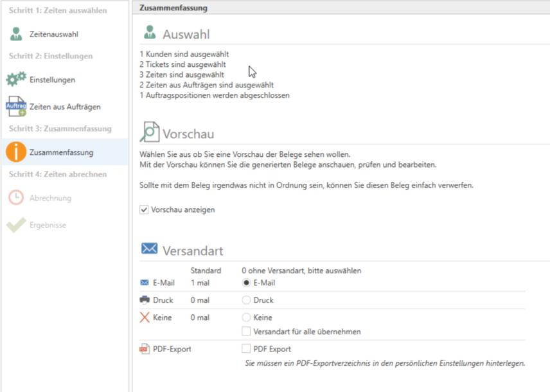Click the printer icon beside Druck
Image resolution: width=550 pixels, height=392 pixels.
[x=144, y=300]
